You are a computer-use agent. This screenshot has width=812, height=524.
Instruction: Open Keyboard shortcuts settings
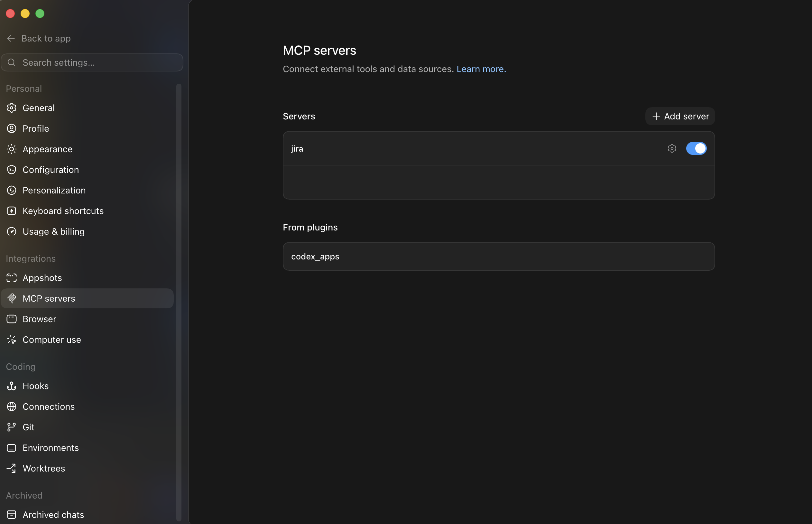coord(87,211)
